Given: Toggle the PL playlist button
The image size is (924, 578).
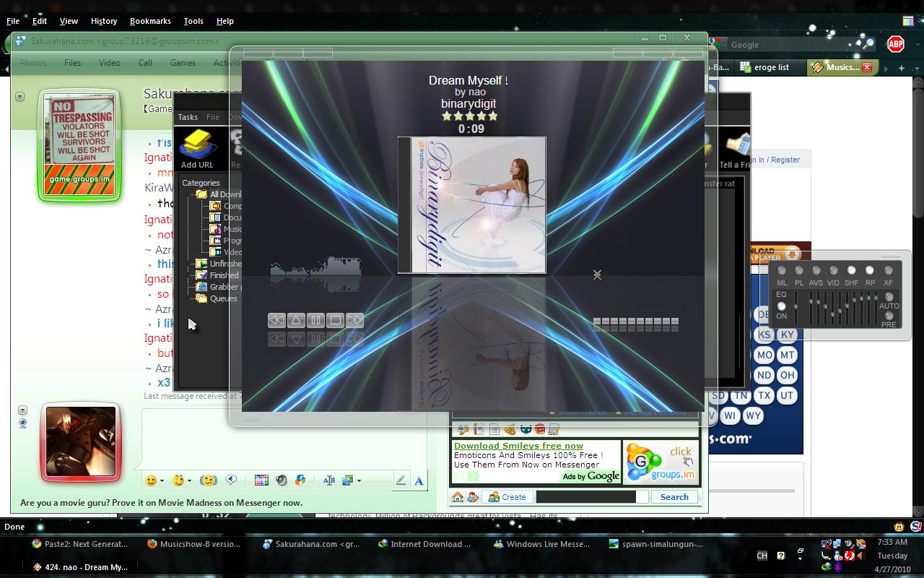Looking at the screenshot, I should click(799, 270).
